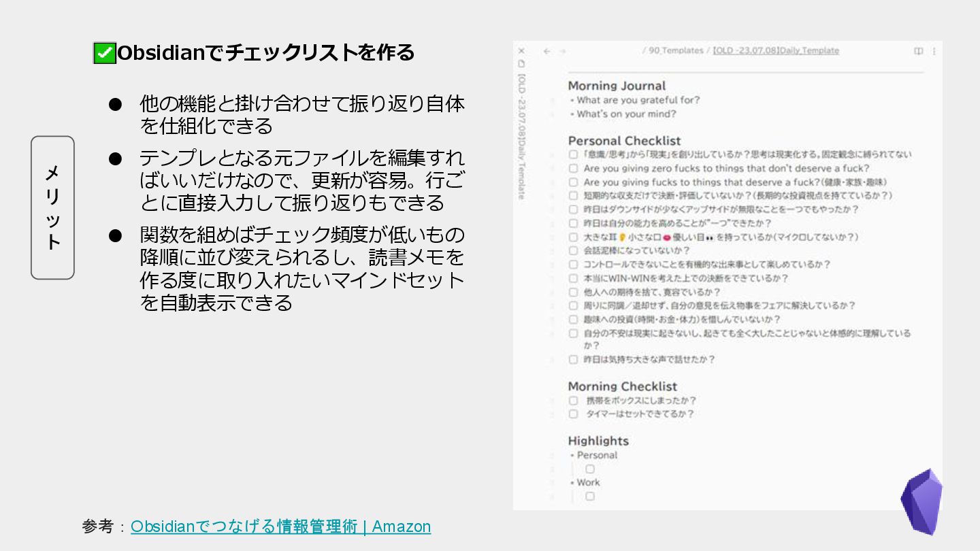The width and height of the screenshot is (980, 551).
Task: Click the [OLD -23.07.08]Daily Template note title
Action: [776, 51]
